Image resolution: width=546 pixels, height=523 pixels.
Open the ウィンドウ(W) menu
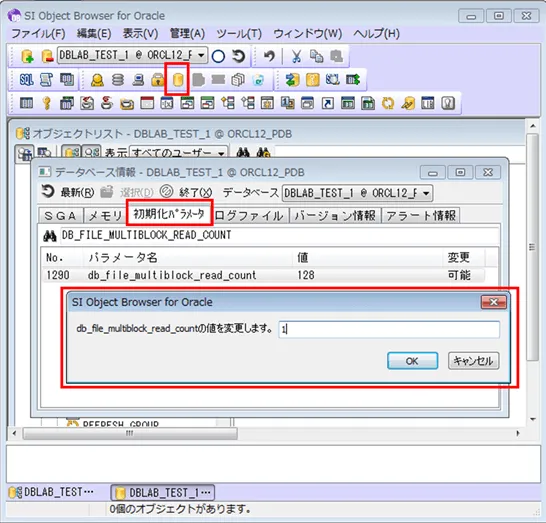[x=307, y=34]
